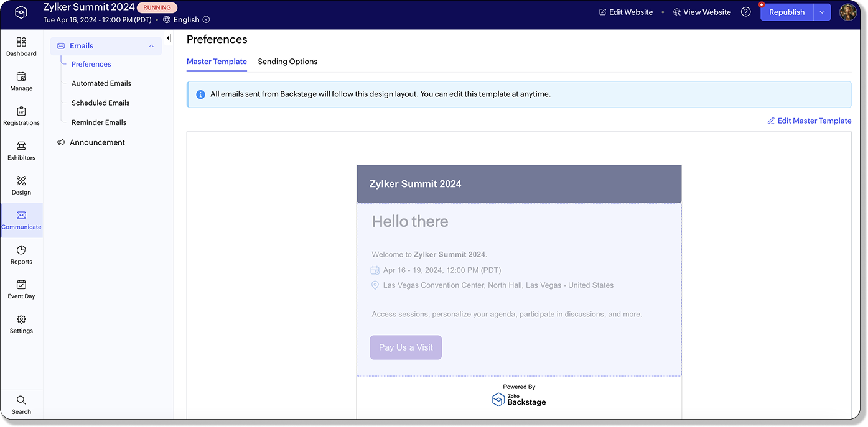Click the Search magnifier icon
The height and width of the screenshot is (427, 868).
(x=21, y=400)
